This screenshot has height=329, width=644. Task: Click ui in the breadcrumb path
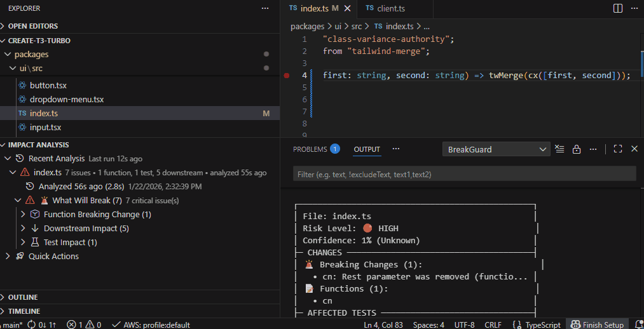pyautogui.click(x=338, y=26)
